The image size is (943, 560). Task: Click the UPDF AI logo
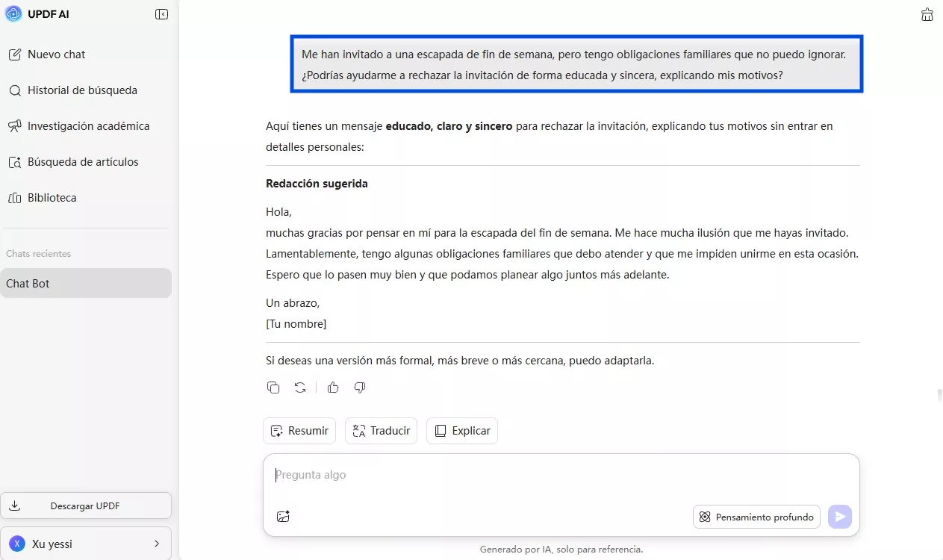click(13, 14)
